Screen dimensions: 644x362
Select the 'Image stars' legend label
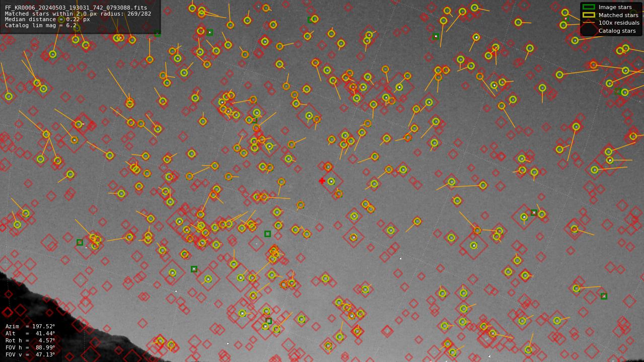pyautogui.click(x=615, y=7)
